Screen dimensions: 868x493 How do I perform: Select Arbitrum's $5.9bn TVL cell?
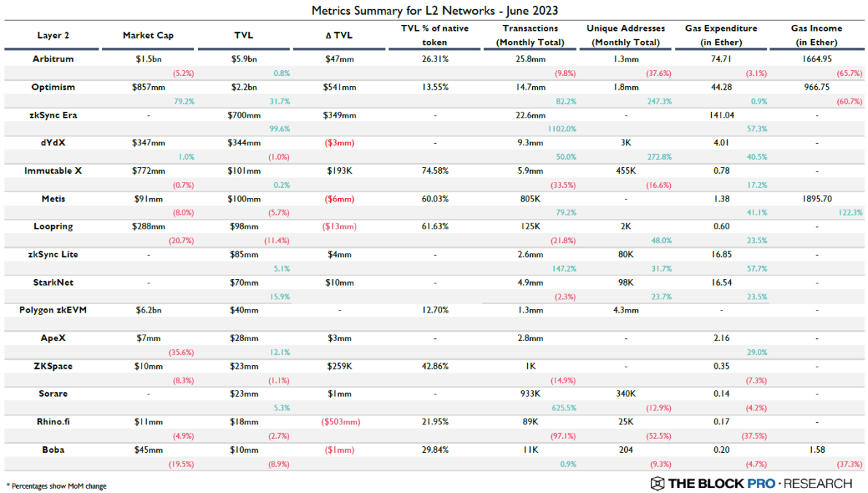pyautogui.click(x=244, y=59)
